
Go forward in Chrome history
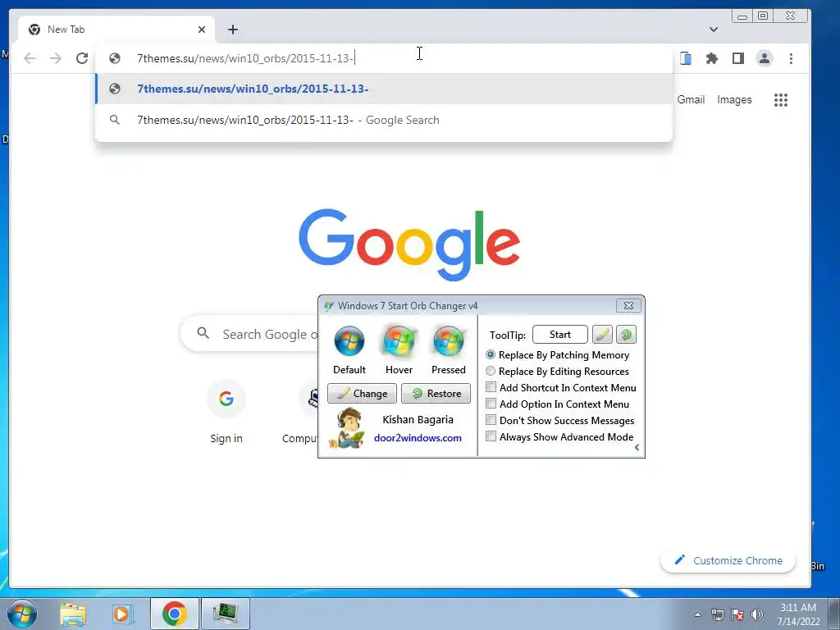[56, 58]
